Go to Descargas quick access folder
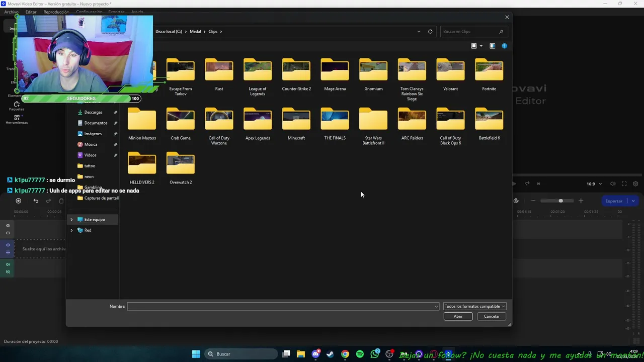The width and height of the screenshot is (644, 362). point(94,112)
